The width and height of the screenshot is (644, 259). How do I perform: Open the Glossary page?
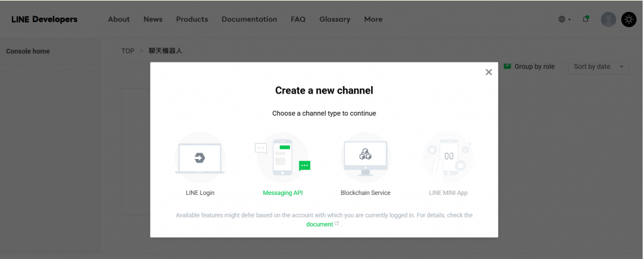pyautogui.click(x=335, y=19)
